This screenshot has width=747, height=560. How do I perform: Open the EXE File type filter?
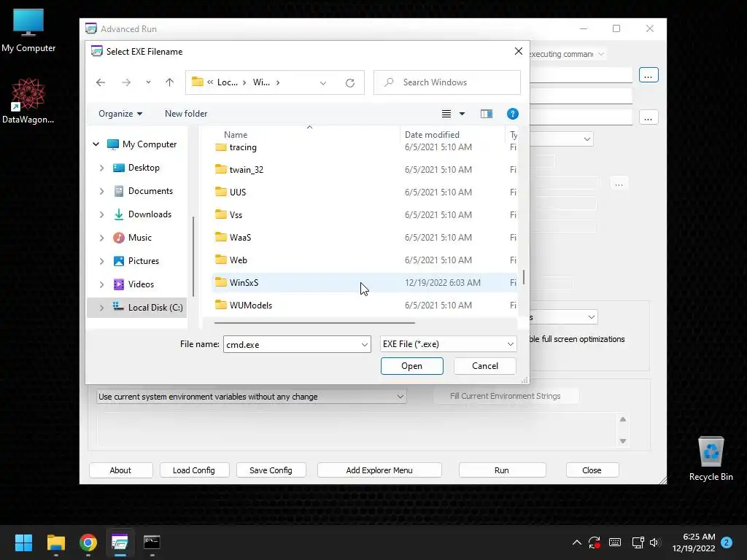[x=449, y=344]
